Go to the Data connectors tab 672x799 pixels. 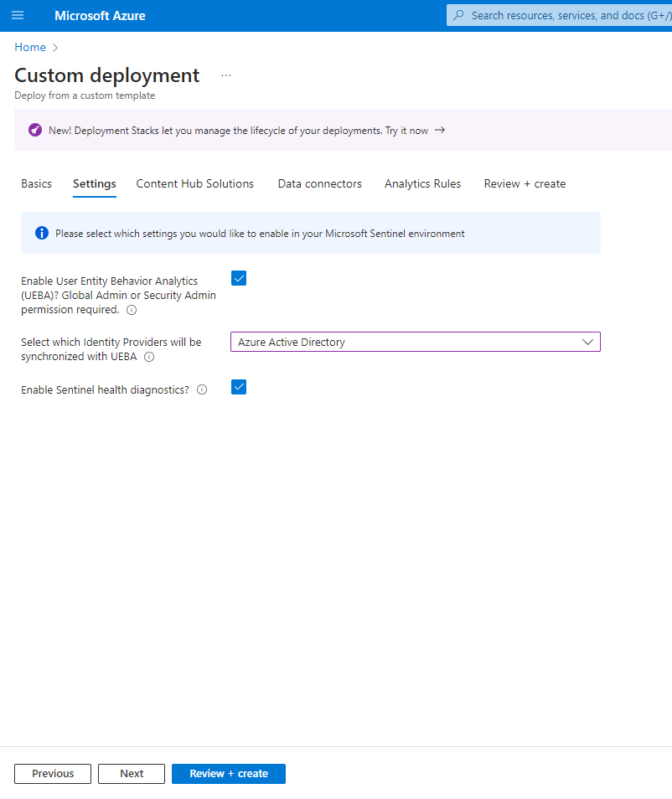pyautogui.click(x=320, y=184)
